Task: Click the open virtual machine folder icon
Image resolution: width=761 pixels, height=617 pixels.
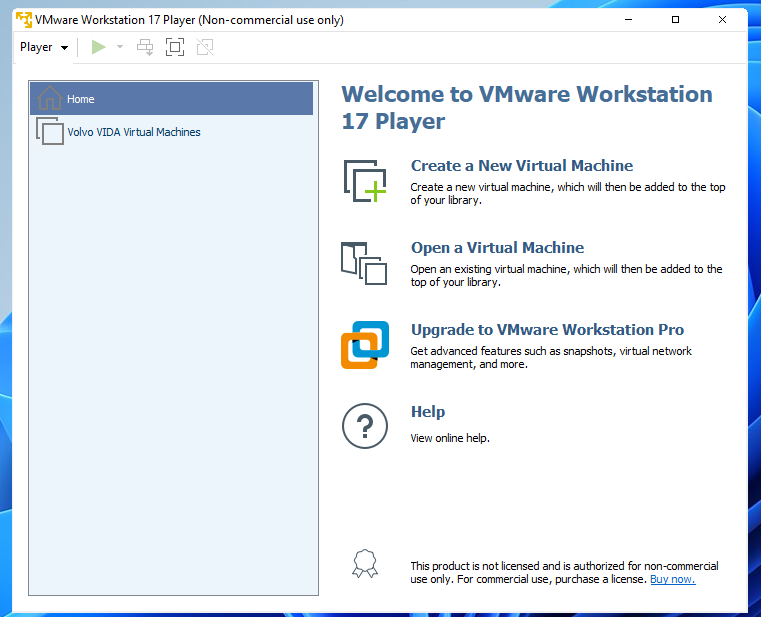Action: pos(364,263)
